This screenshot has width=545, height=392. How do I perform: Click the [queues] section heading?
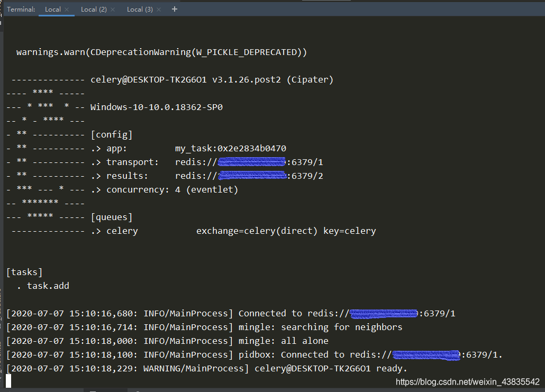tap(111, 217)
